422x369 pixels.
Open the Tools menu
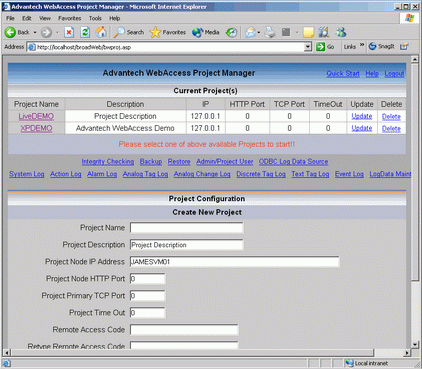click(x=95, y=18)
